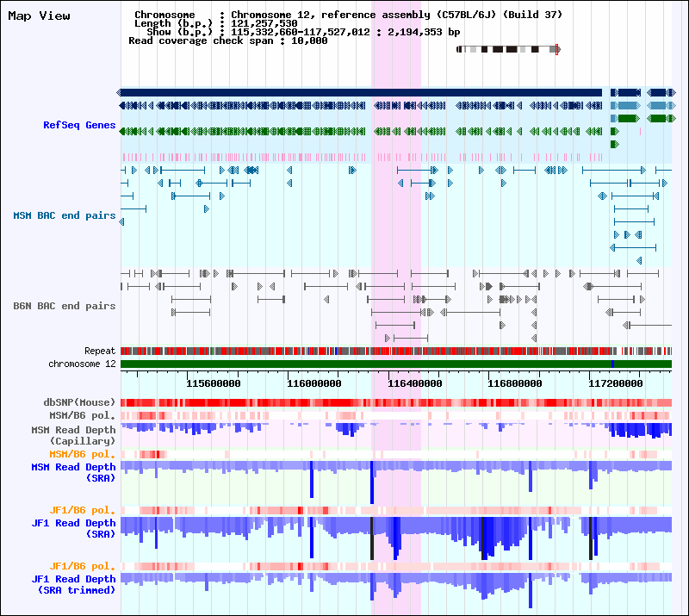Screen dimensions: 689x616
Task: Click the red position marker on the chromosome ideogram
Action: [x=556, y=49]
